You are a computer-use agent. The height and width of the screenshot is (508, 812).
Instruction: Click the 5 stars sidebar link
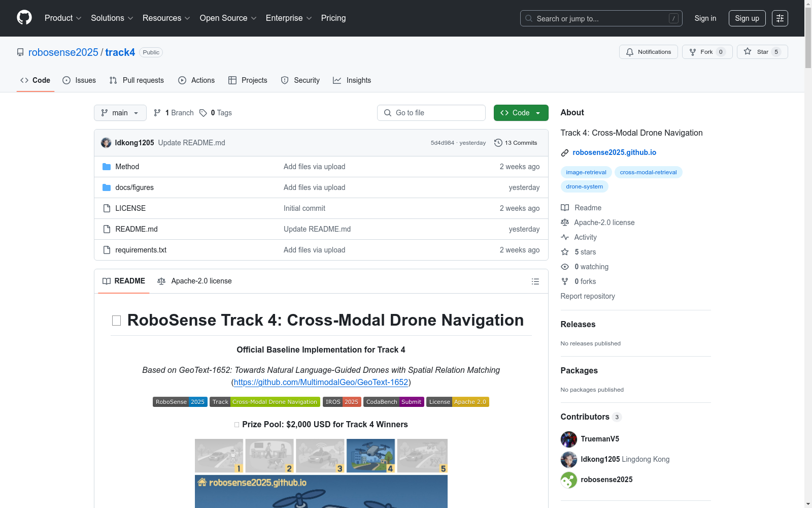[x=579, y=252]
